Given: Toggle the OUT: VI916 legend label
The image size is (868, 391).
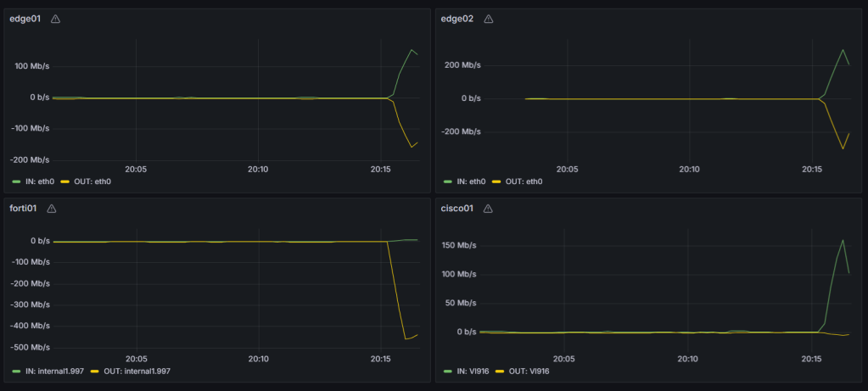Looking at the screenshot, I should [529, 371].
